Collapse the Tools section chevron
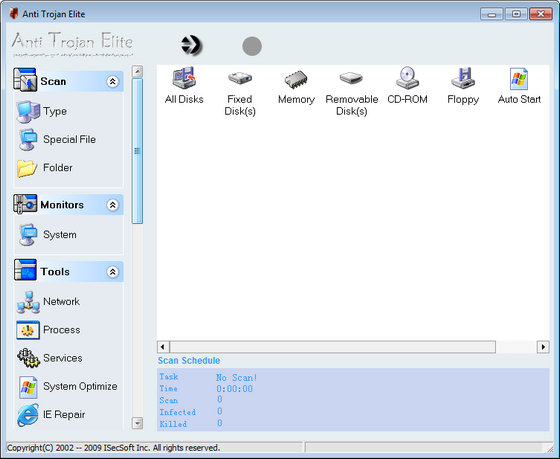This screenshot has width=560, height=459. click(112, 272)
